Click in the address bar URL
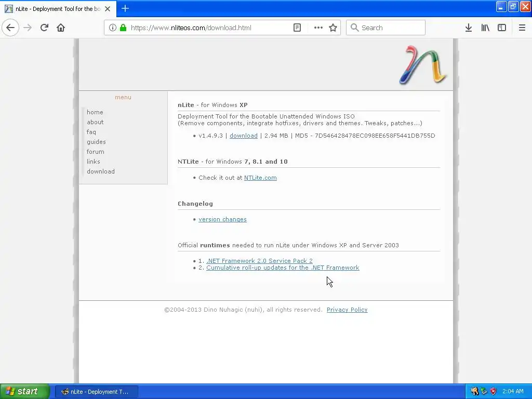This screenshot has width=532, height=399. tap(191, 28)
